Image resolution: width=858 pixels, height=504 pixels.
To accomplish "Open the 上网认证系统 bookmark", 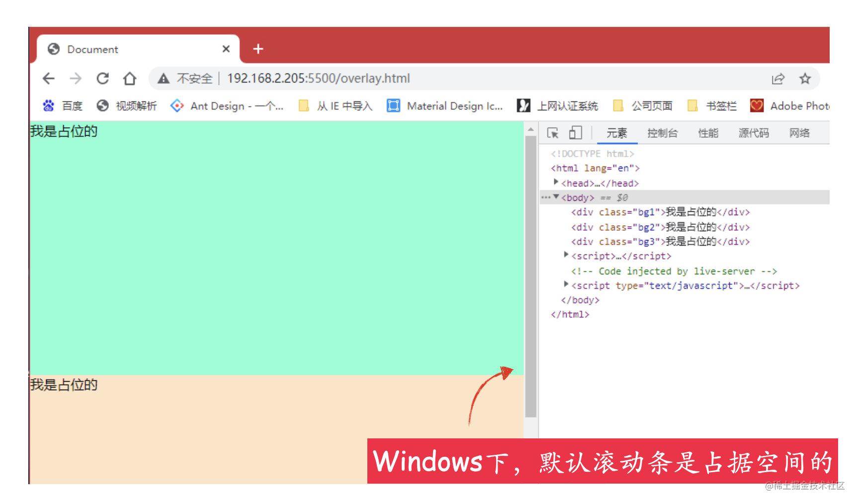I will click(557, 106).
